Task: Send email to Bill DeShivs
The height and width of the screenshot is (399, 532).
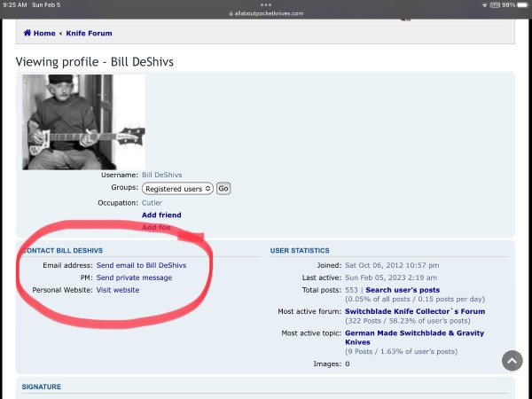Action: click(142, 265)
